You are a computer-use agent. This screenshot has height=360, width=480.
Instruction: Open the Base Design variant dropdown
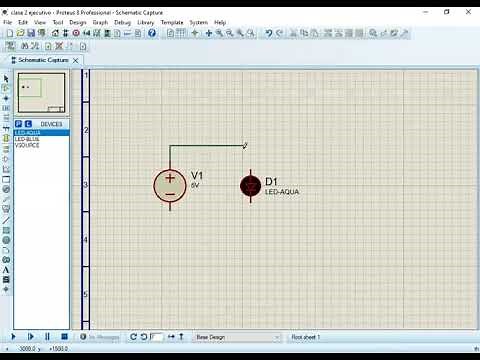coord(237,337)
